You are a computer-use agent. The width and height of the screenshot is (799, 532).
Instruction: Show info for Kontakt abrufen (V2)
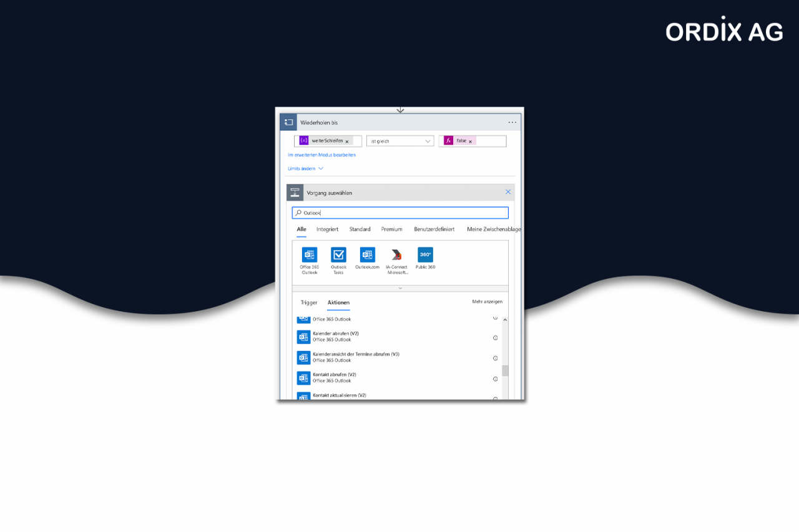(x=496, y=379)
